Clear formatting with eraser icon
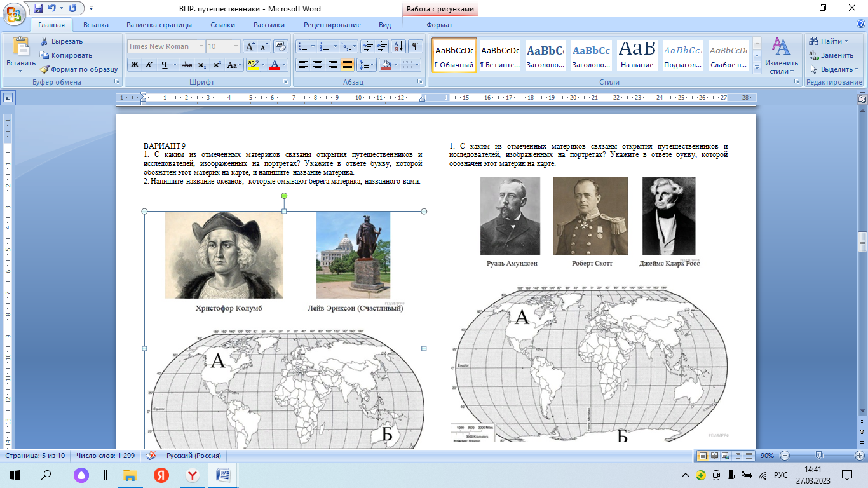Screen dimensions: 868x488 (x=280, y=46)
